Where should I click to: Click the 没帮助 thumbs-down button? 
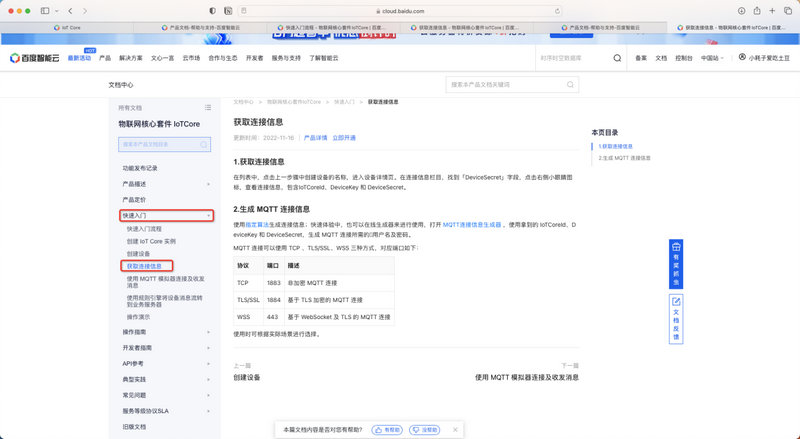[424, 430]
